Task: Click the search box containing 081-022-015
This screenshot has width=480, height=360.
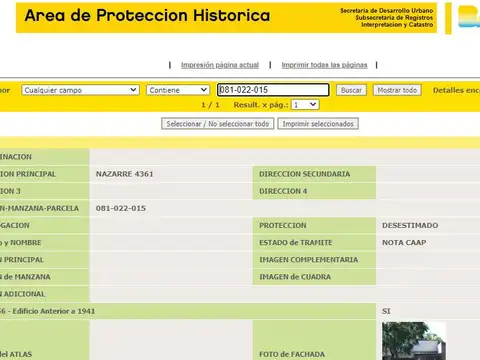Action: click(x=273, y=90)
